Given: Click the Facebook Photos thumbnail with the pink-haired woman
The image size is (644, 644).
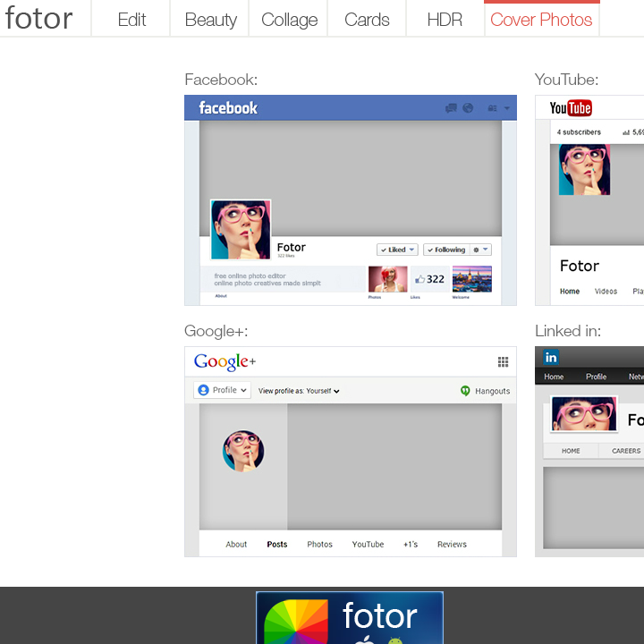Looking at the screenshot, I should pyautogui.click(x=387, y=279).
